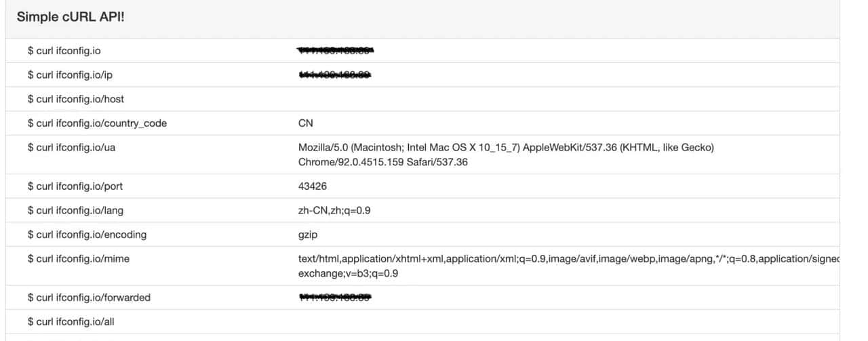Click the gzip encoding value

(x=308, y=235)
